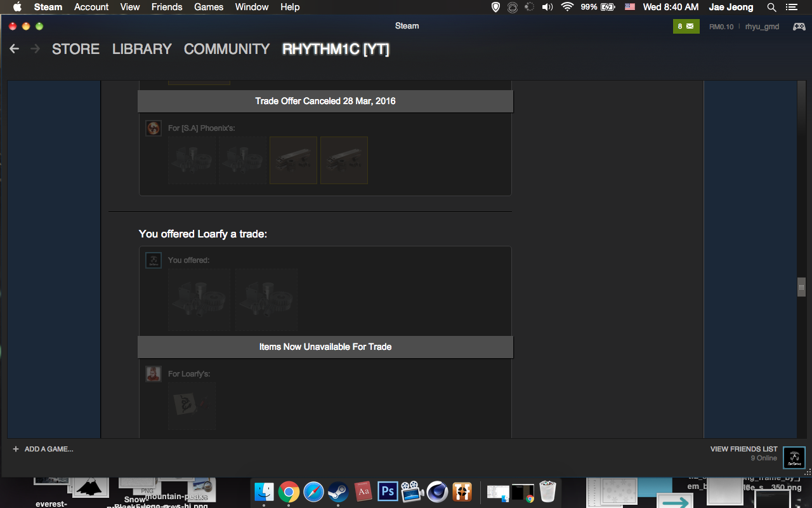Click the forward navigation arrow
Image resolution: width=812 pixels, height=508 pixels.
coord(35,49)
